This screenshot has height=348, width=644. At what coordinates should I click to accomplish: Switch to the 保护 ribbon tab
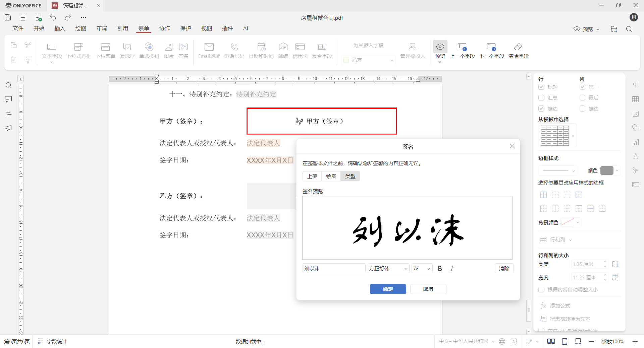(x=185, y=28)
